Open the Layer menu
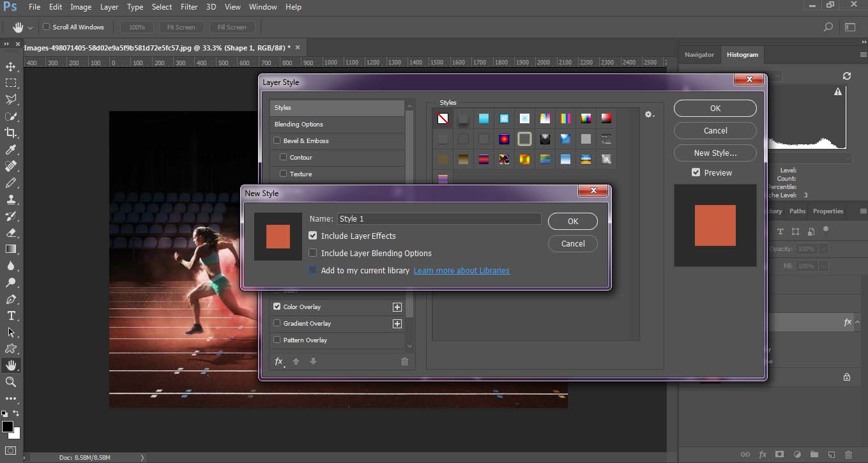Viewport: 868px width, 463px height. tap(109, 7)
